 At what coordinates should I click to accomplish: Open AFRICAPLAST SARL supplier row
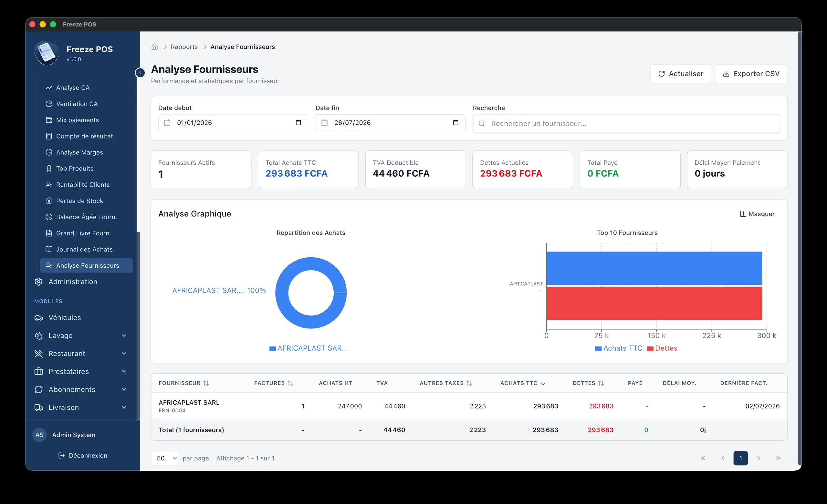469,406
